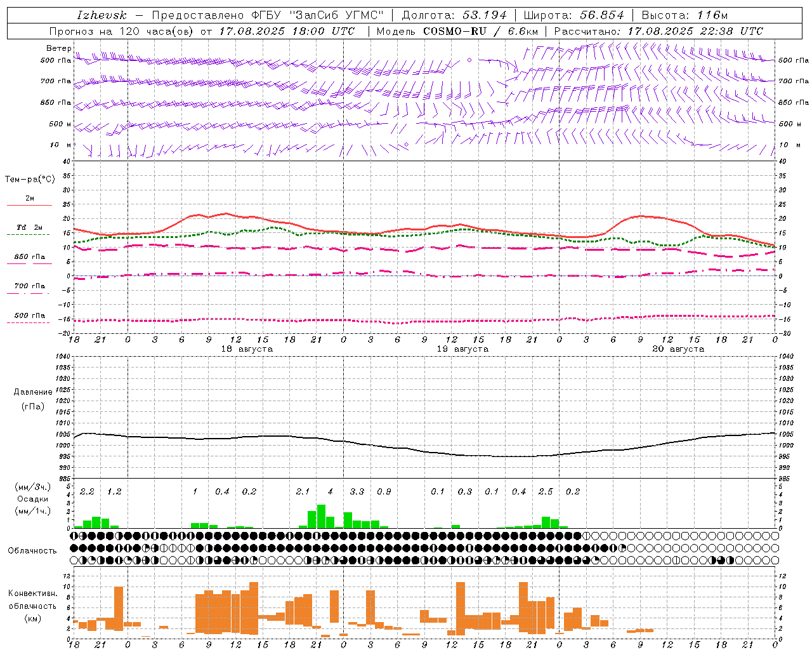Click the 'Облачность' cloudiness label
Viewport: 812px width, 650px height.
click(32, 551)
